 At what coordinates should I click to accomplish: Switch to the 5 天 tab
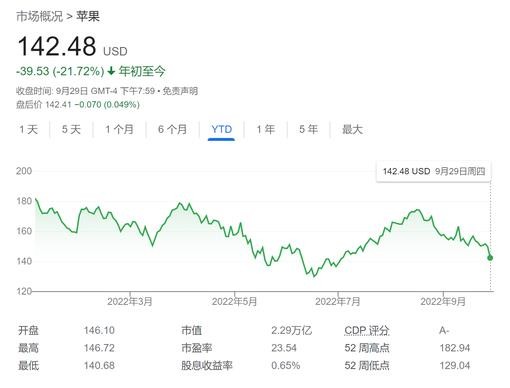[x=71, y=129]
